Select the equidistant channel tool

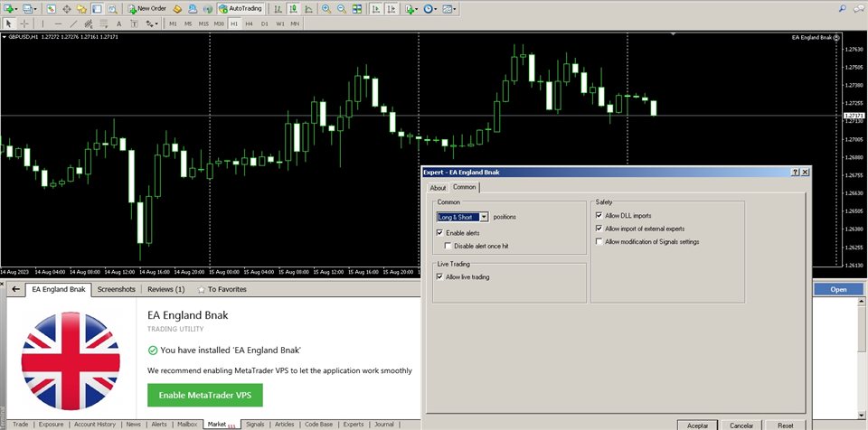(x=88, y=23)
